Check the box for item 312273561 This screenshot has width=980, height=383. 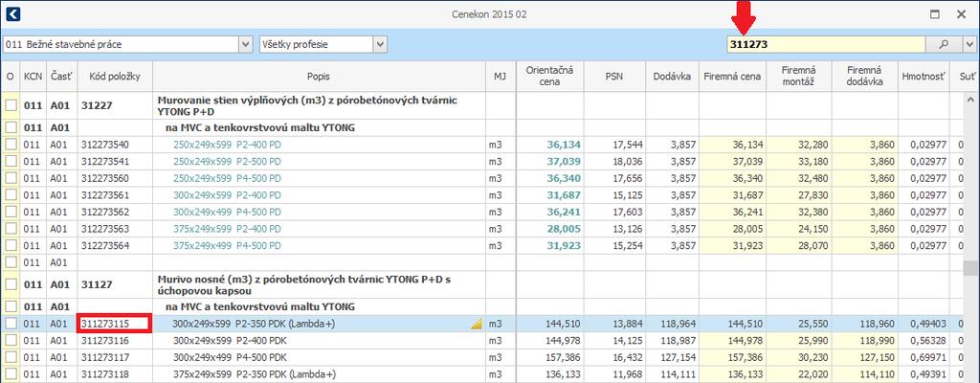tap(11, 195)
